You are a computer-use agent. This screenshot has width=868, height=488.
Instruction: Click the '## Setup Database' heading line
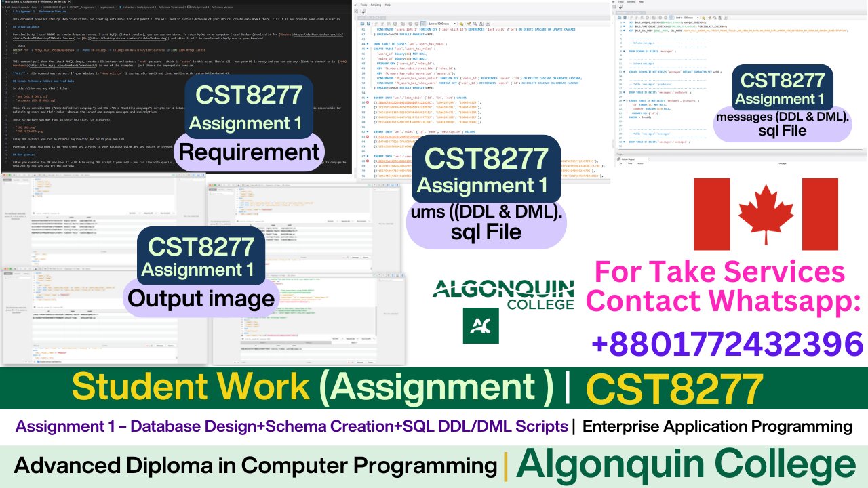[26, 27]
